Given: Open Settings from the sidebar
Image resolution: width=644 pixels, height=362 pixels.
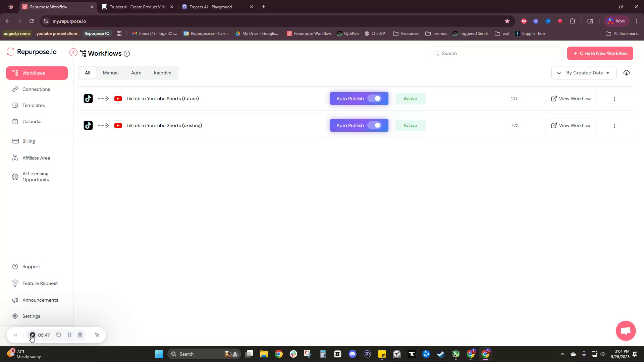Looking at the screenshot, I should [x=31, y=316].
